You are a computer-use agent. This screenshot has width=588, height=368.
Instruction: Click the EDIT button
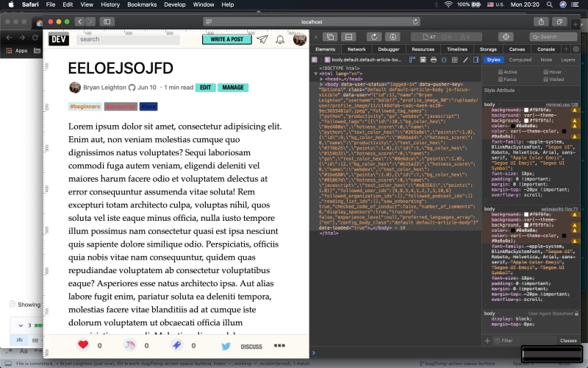pyautogui.click(x=205, y=88)
